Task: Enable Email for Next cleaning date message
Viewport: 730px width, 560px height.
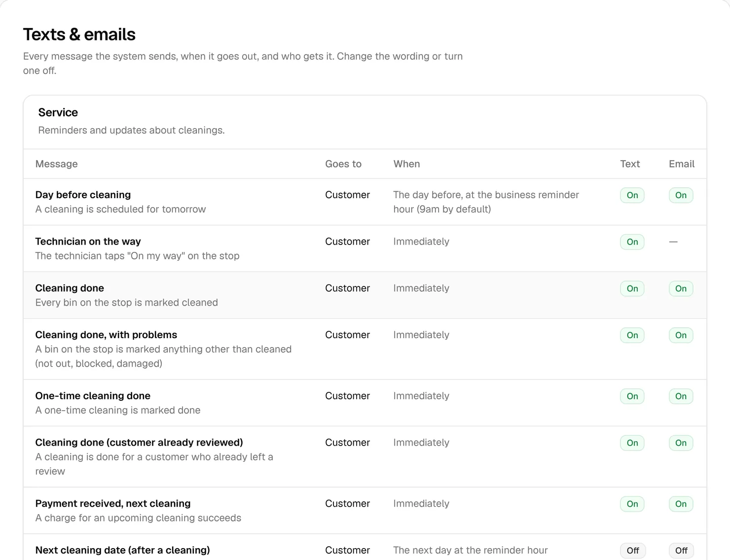Action: [x=681, y=551]
